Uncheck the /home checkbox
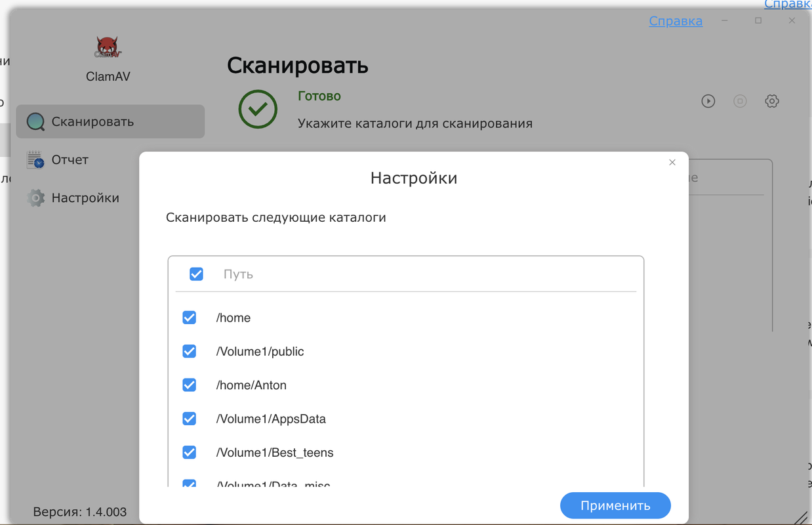 pyautogui.click(x=189, y=318)
